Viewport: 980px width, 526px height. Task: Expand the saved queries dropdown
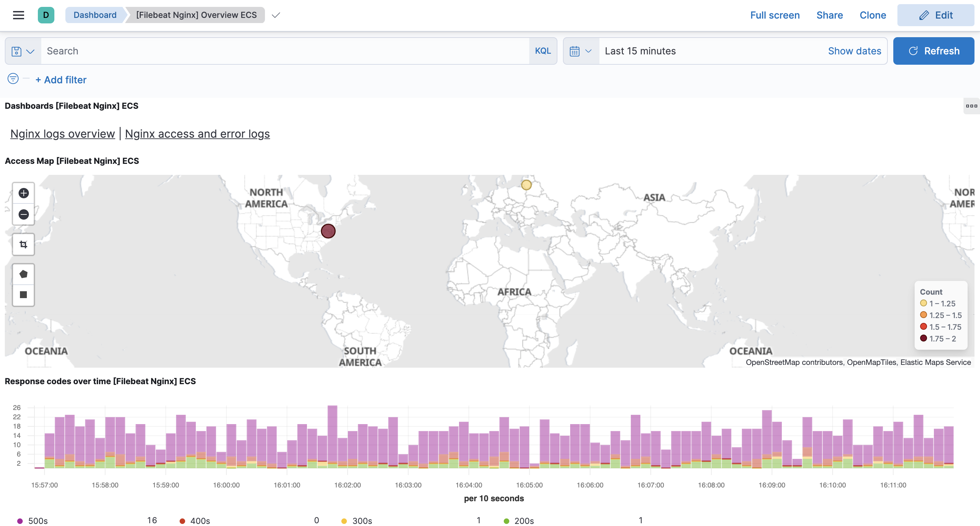pyautogui.click(x=23, y=51)
